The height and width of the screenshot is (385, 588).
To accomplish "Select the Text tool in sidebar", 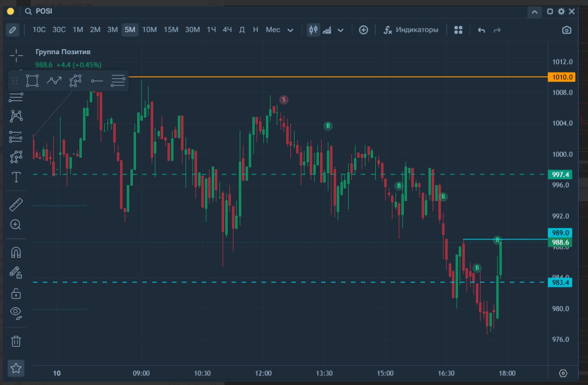I will coord(16,177).
